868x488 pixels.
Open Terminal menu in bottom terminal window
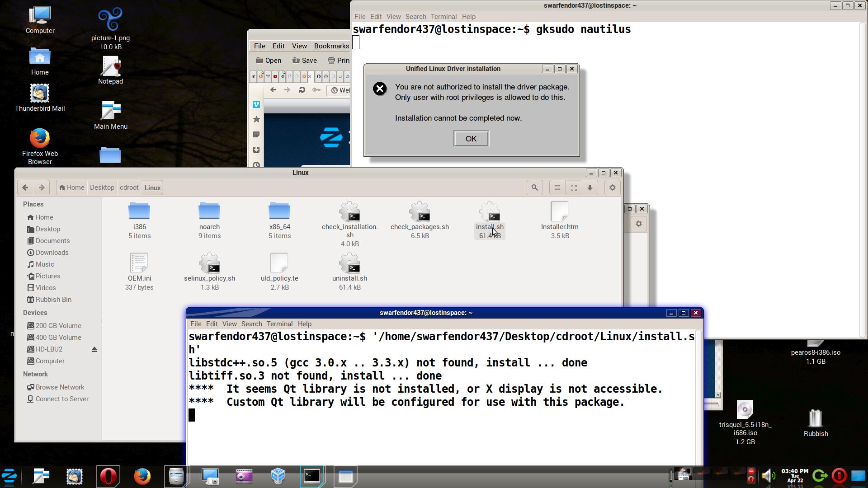[x=279, y=324]
